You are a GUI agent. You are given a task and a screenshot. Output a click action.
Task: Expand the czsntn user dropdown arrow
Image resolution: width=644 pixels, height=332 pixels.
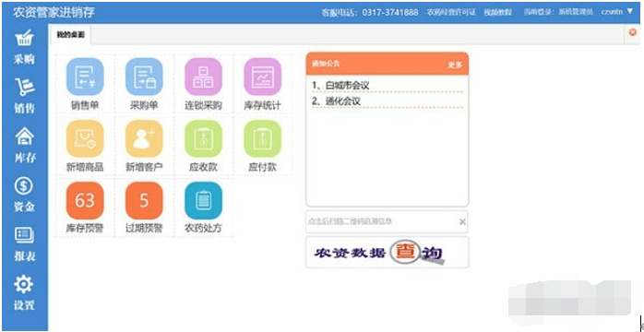tap(630, 11)
